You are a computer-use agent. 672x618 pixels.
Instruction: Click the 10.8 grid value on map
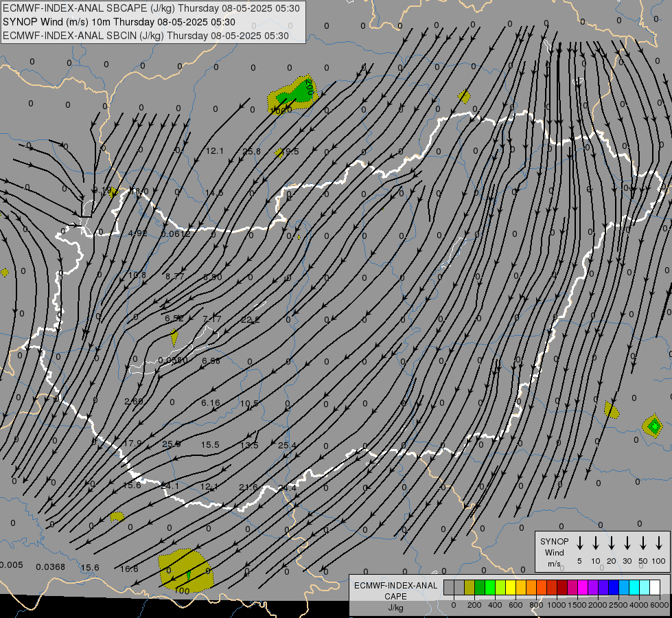pyautogui.click(x=137, y=275)
